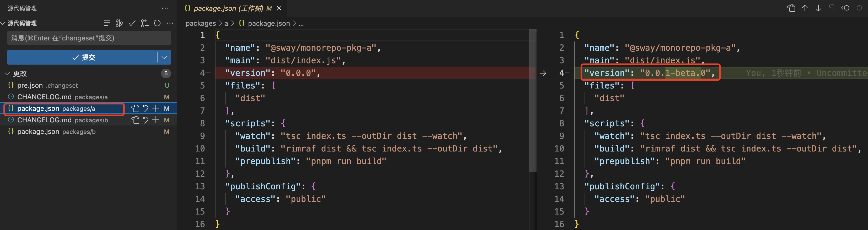The image size is (868, 230).
Task: Refresh the source control view
Action: (157, 23)
